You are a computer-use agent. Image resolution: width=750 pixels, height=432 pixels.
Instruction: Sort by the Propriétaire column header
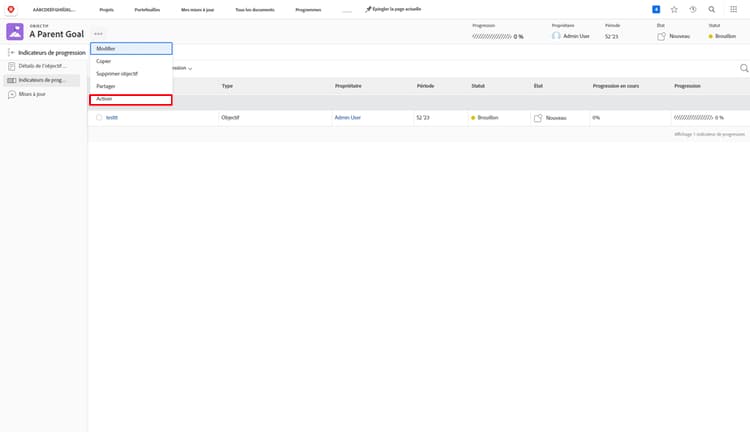pos(348,86)
